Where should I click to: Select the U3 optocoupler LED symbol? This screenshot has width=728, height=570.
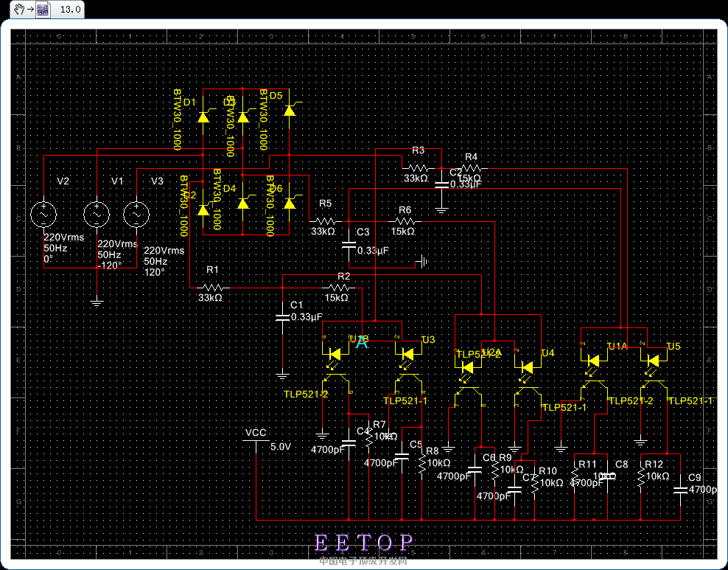tap(407, 355)
